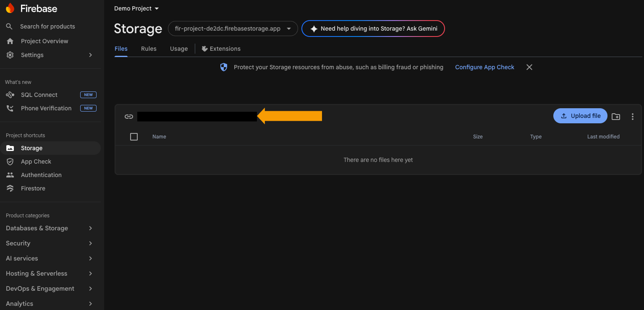Click NEW badge beside Phone Verification

coord(88,108)
